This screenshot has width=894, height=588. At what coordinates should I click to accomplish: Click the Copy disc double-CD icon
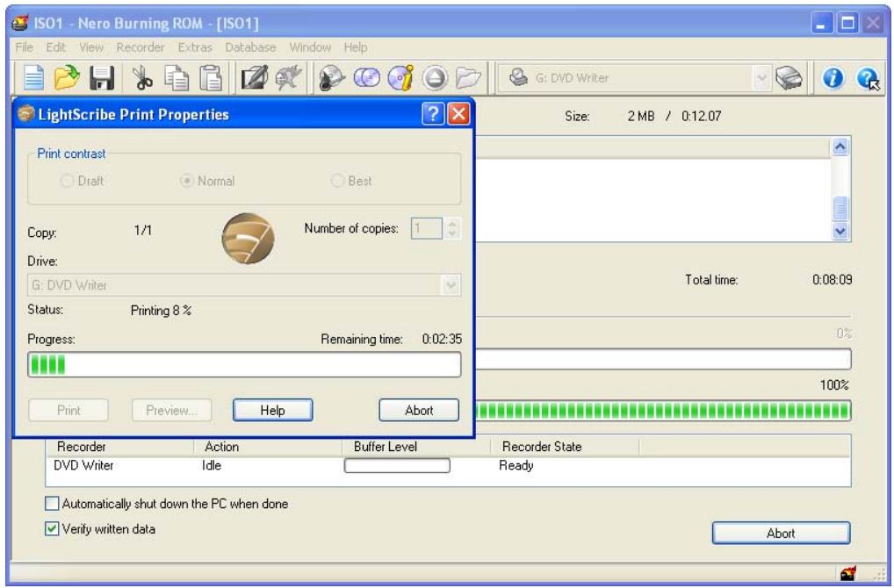click(366, 78)
